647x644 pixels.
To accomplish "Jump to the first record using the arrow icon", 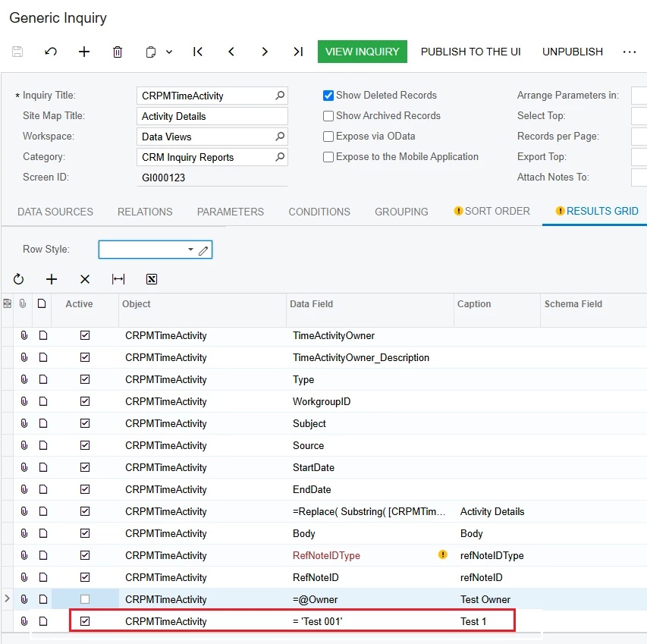I will coord(198,52).
